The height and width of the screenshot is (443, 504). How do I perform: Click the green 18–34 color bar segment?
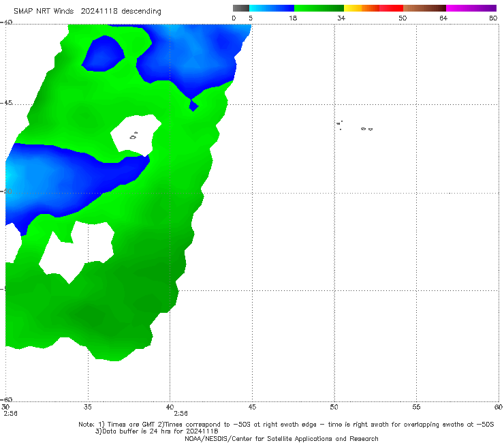pos(319,8)
